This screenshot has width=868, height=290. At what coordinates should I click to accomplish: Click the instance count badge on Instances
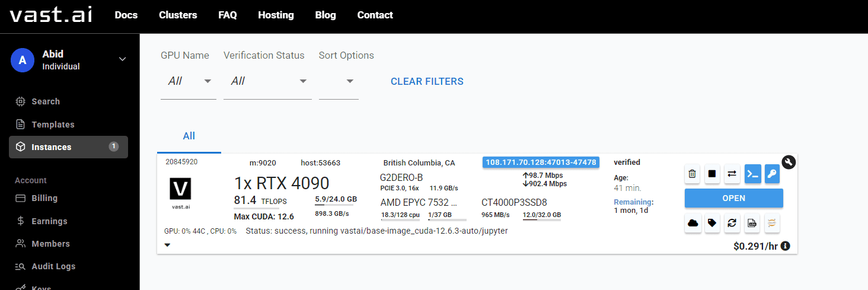114,146
